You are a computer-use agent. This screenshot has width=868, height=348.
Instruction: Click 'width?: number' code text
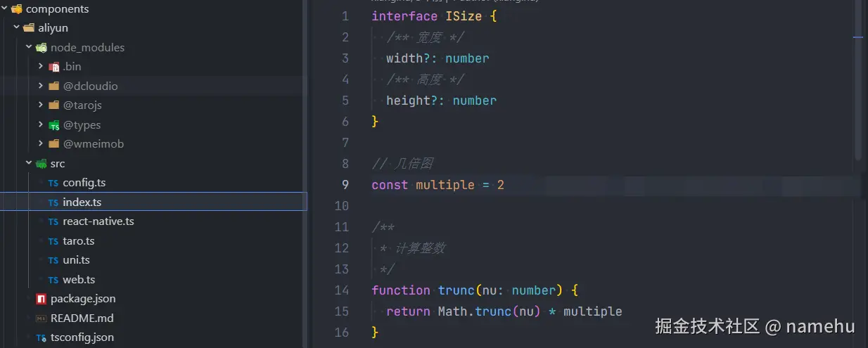coord(438,58)
